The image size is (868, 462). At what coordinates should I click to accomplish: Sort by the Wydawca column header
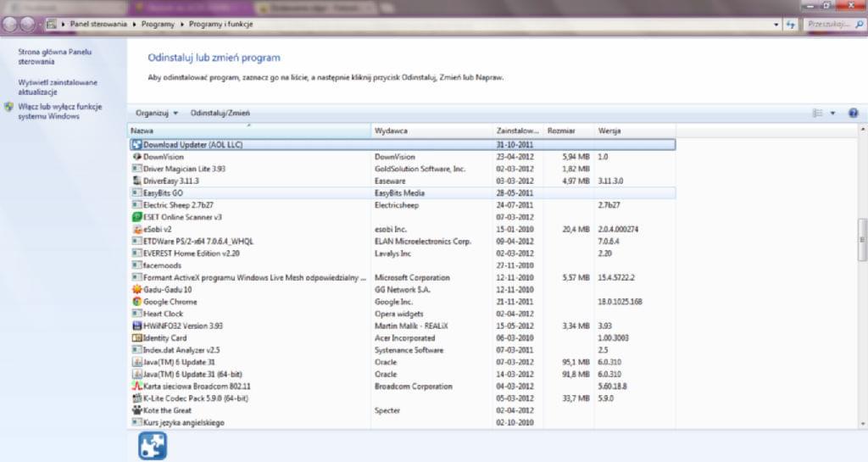pyautogui.click(x=431, y=131)
